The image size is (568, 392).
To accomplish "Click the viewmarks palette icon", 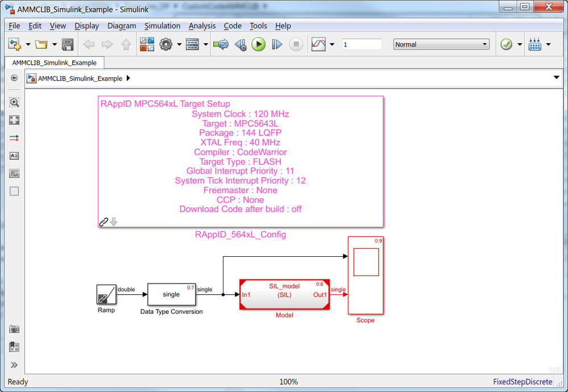I will 14,347.
